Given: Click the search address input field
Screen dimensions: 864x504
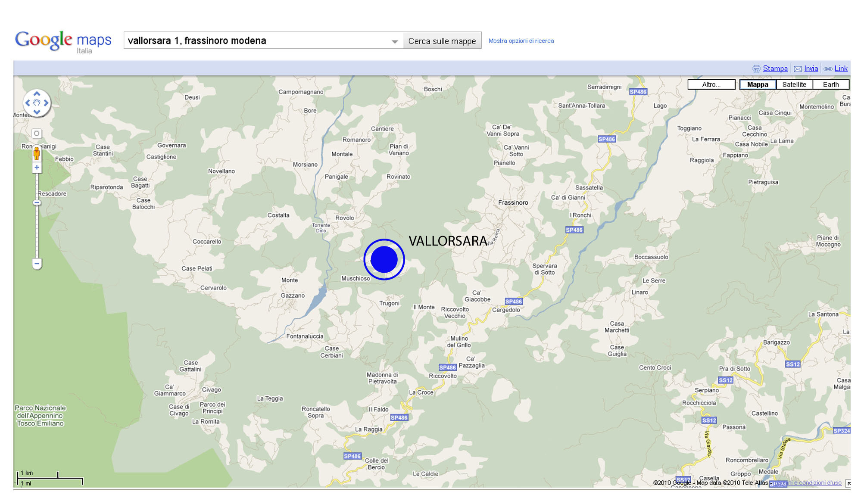Looking at the screenshot, I should (x=259, y=40).
